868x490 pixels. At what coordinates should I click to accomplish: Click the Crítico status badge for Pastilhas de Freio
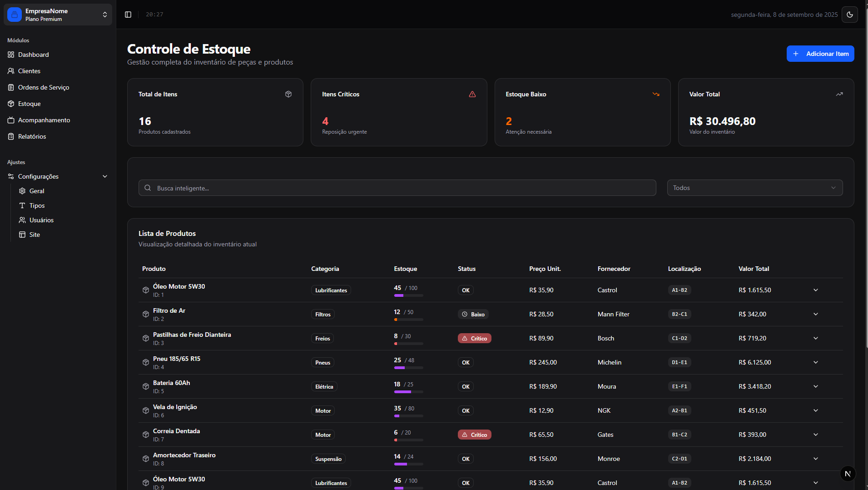(474, 338)
